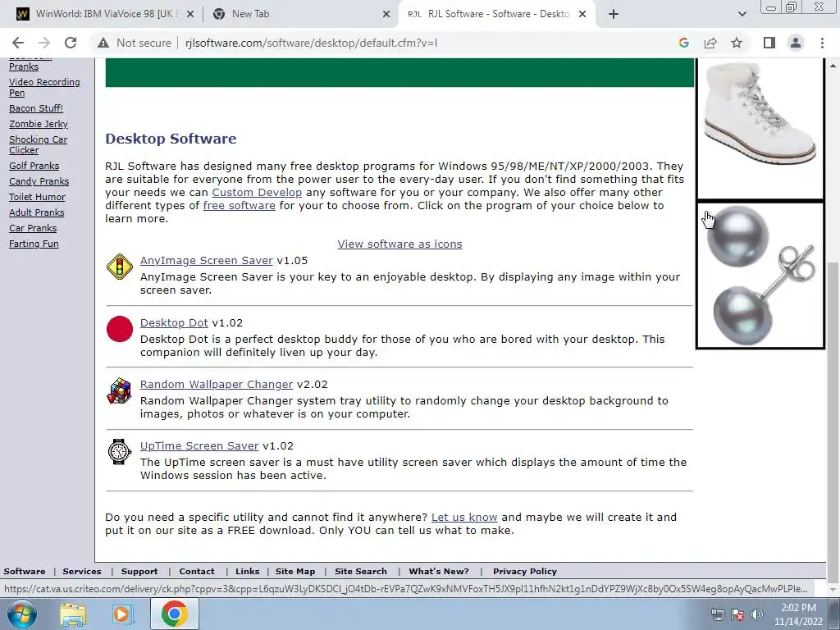Click the Random Wallpaper Changer cube icon
840x630 pixels.
(x=120, y=390)
